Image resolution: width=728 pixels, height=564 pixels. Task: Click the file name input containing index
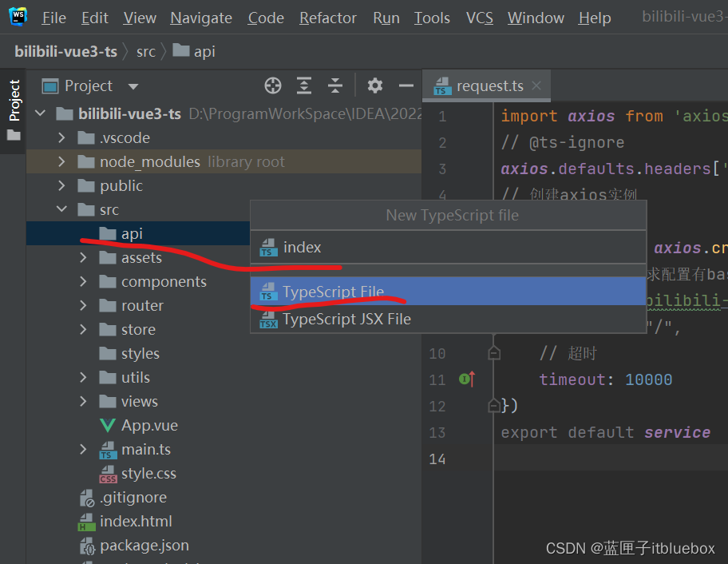click(448, 247)
